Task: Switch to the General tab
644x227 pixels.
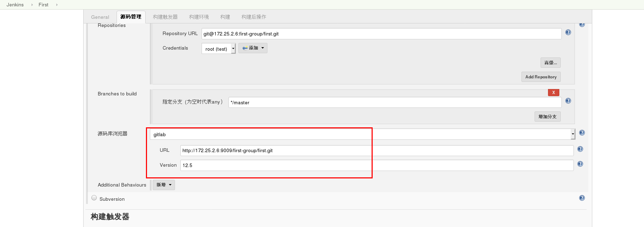Action: 100,17
